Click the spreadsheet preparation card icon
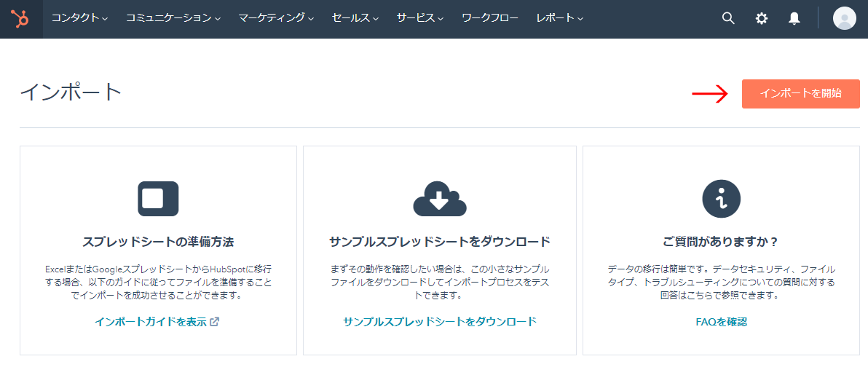Screen dimensions: 868x367 pos(158,198)
